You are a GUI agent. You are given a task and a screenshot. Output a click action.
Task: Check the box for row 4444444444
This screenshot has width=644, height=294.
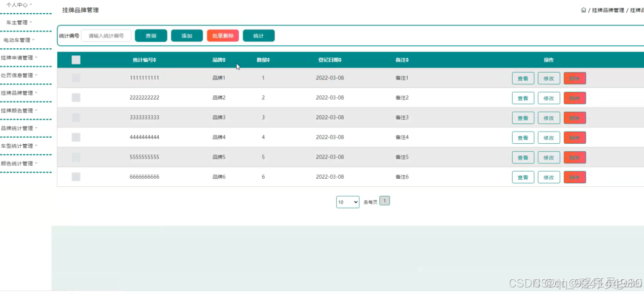coord(76,137)
